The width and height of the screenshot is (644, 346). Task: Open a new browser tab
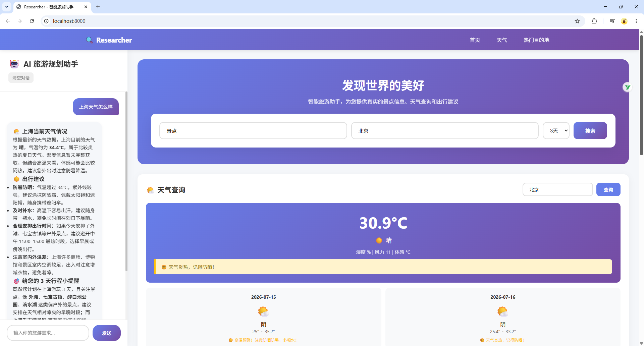[x=98, y=7]
